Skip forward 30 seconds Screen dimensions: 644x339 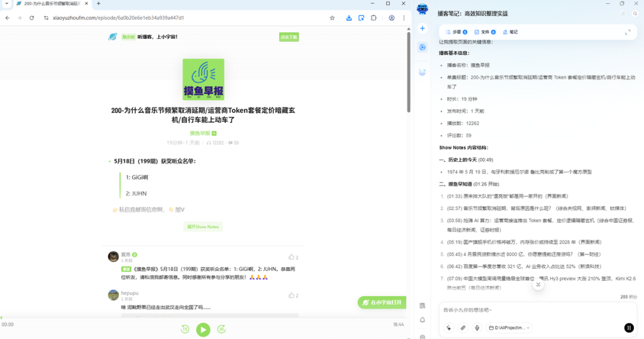[x=221, y=329]
